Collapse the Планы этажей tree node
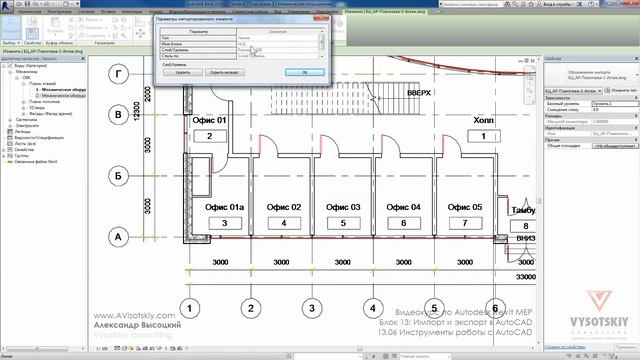This screenshot has height=360, width=640. (23, 84)
